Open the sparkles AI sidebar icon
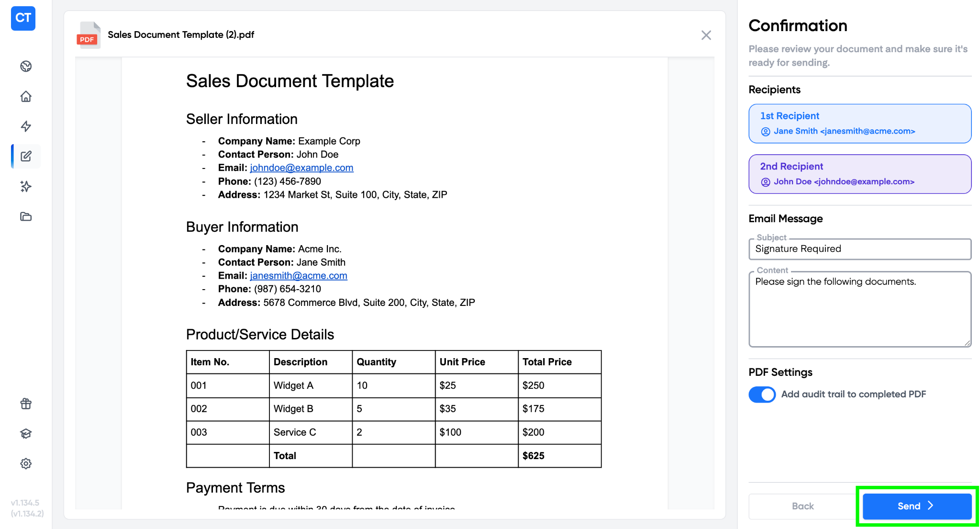The width and height of the screenshot is (980, 529). point(26,186)
